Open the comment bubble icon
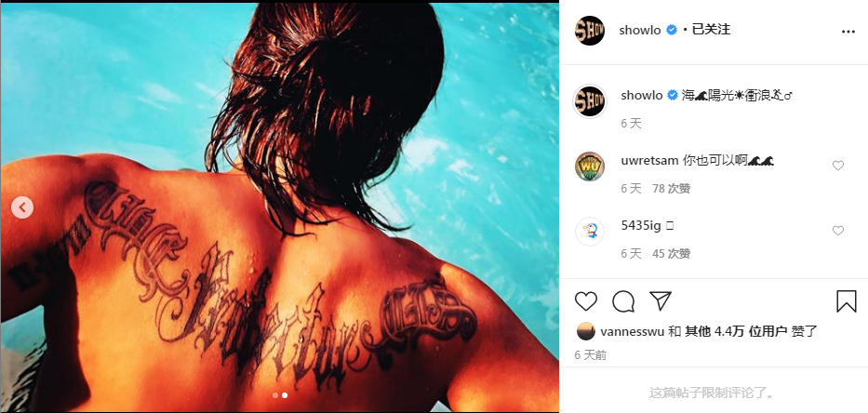This screenshot has height=413, width=868. (623, 301)
